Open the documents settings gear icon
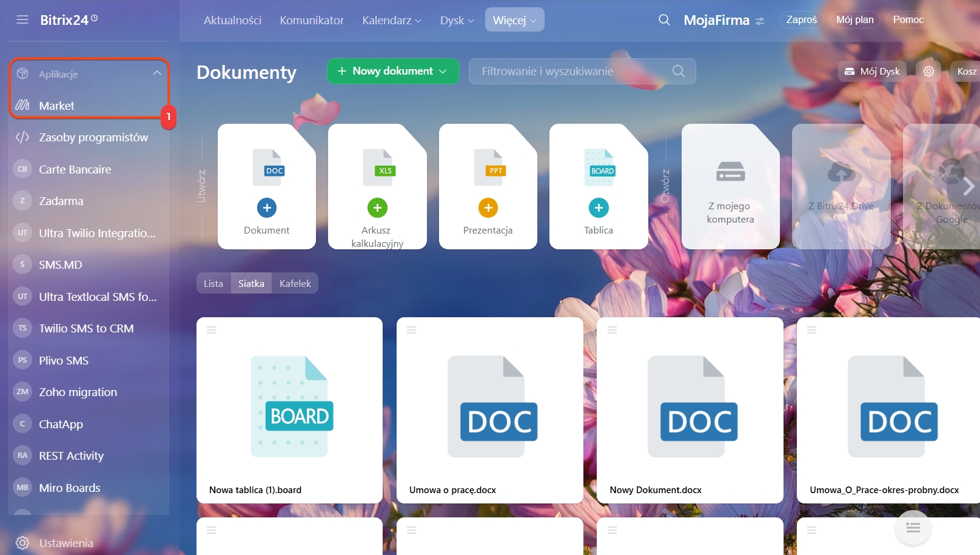The width and height of the screenshot is (980, 555). [928, 72]
